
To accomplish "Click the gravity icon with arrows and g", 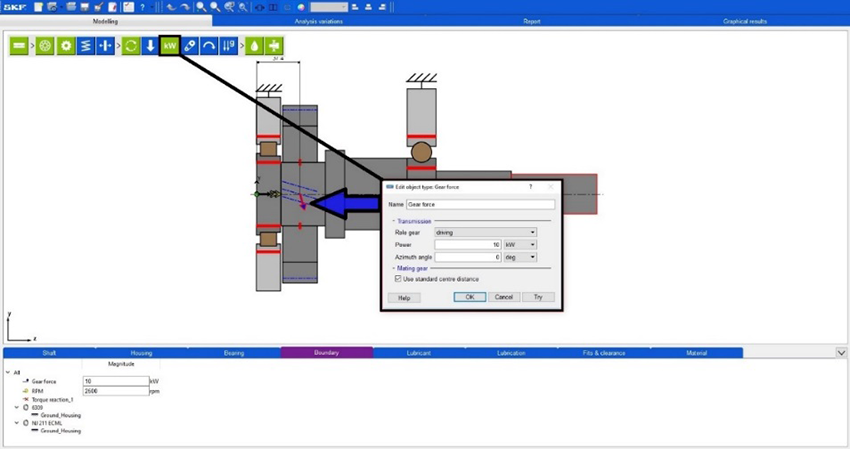I will click(x=228, y=46).
